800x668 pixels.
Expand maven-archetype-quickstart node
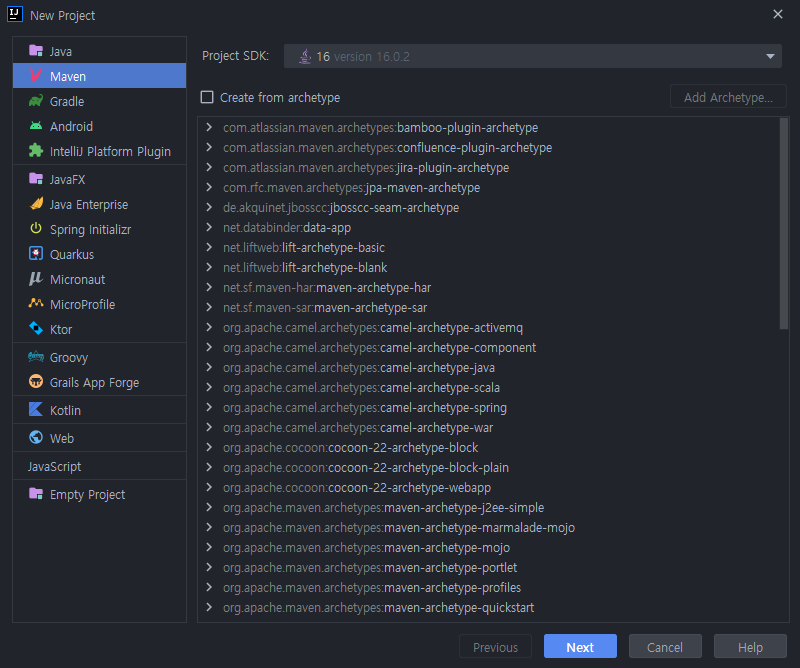pyautogui.click(x=209, y=607)
